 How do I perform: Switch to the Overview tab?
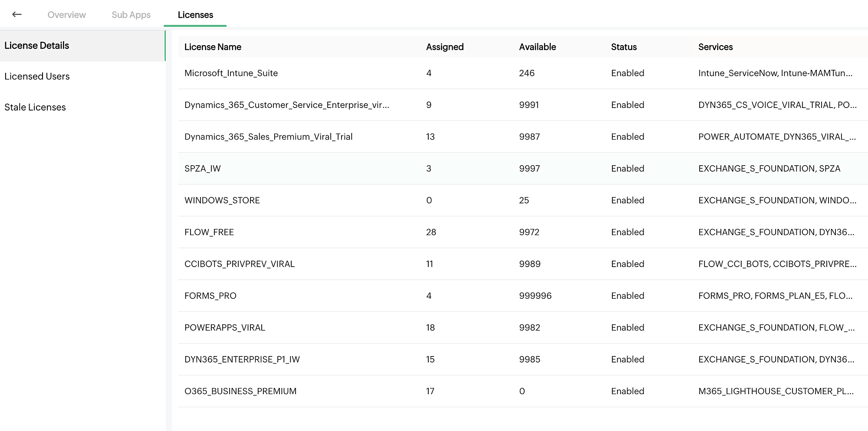pyautogui.click(x=66, y=15)
